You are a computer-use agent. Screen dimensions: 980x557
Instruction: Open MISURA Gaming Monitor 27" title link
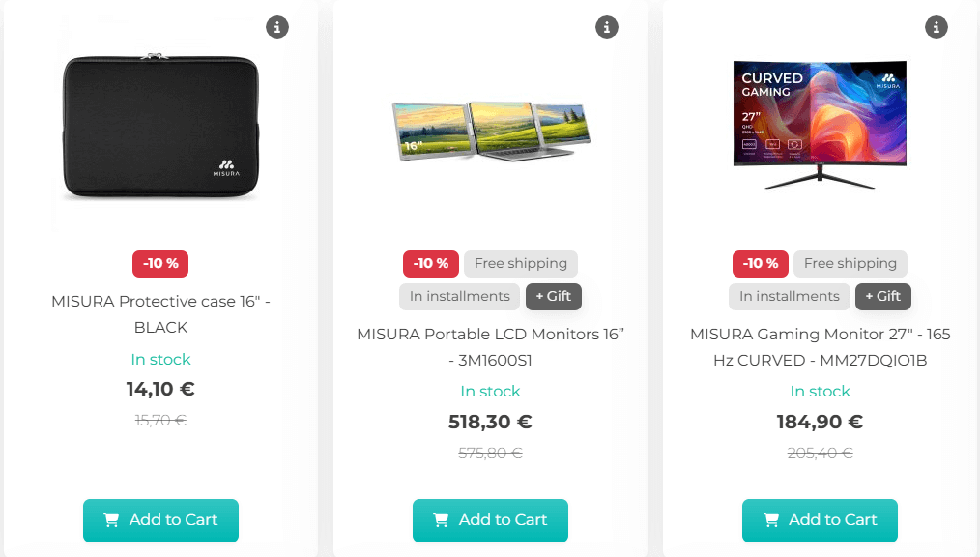coord(820,347)
